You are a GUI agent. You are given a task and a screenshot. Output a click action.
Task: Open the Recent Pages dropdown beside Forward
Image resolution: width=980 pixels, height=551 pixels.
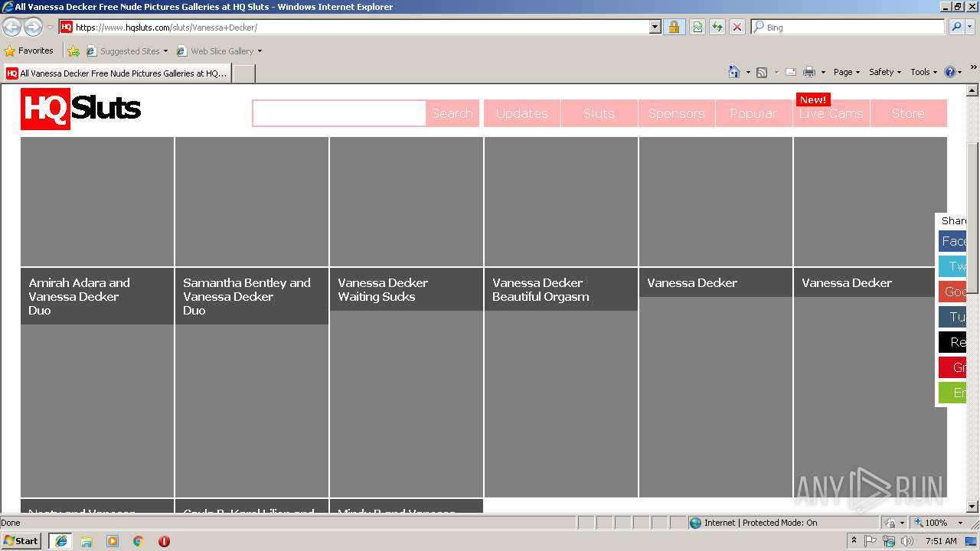[50, 28]
